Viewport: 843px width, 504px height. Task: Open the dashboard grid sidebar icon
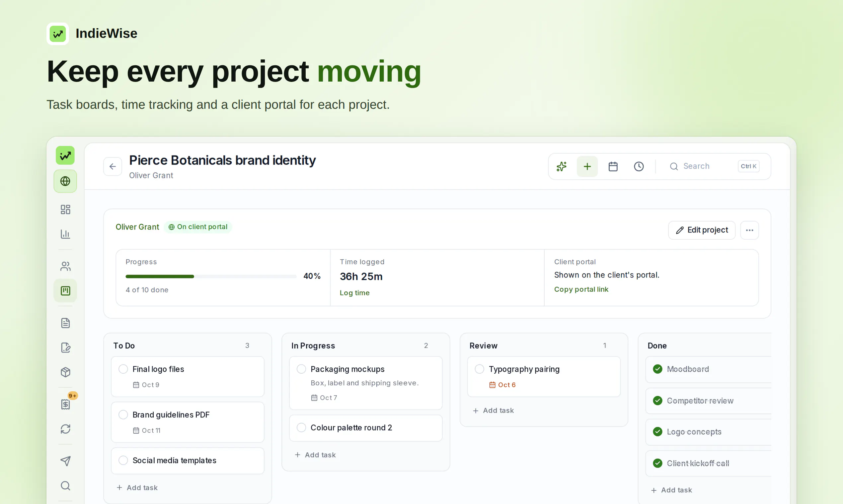pos(65,209)
